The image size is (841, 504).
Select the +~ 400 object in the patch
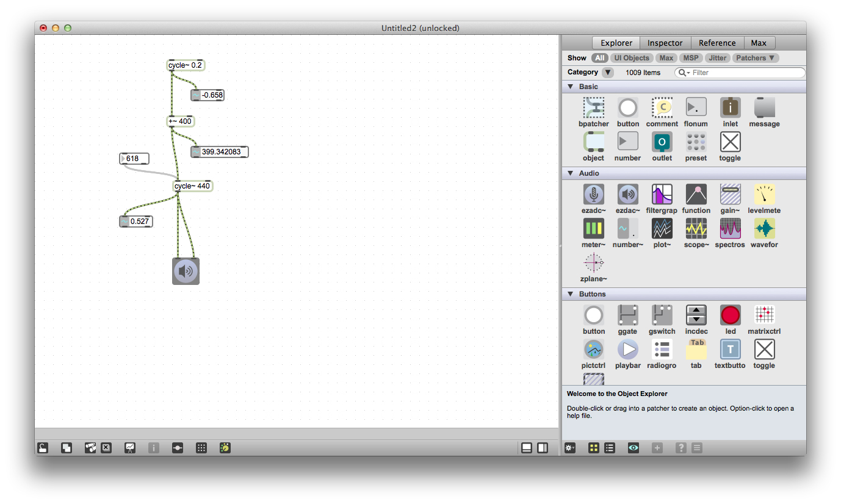pos(181,121)
